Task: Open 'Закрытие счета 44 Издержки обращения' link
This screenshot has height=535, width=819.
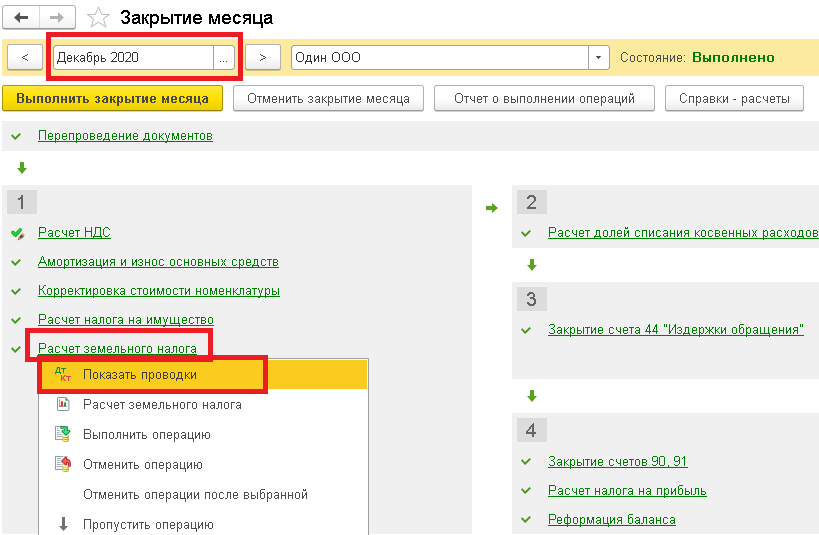Action: pos(676,330)
